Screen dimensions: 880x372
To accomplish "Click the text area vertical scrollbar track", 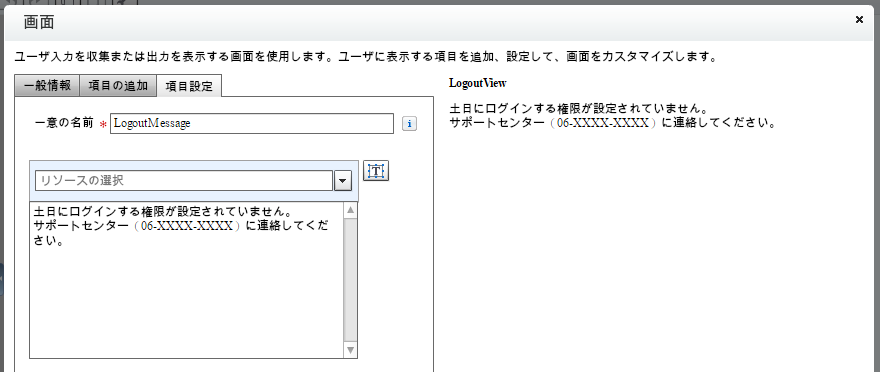I will click(x=350, y=280).
